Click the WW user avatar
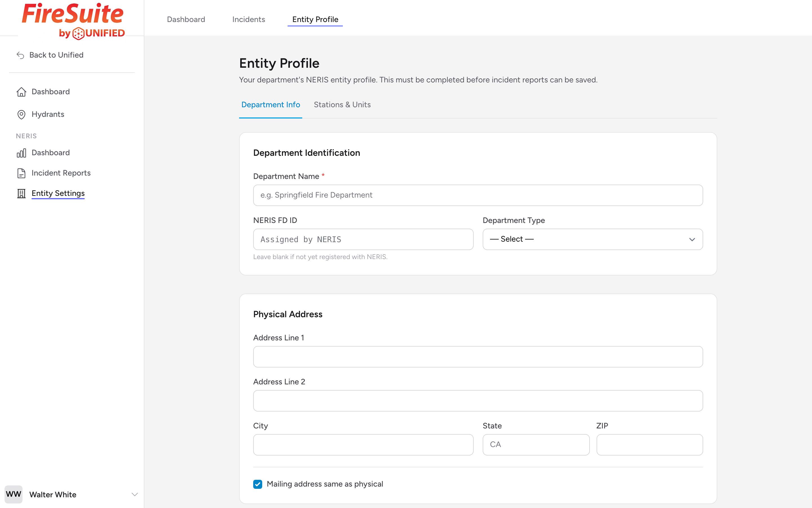The image size is (812, 508). pos(14,494)
